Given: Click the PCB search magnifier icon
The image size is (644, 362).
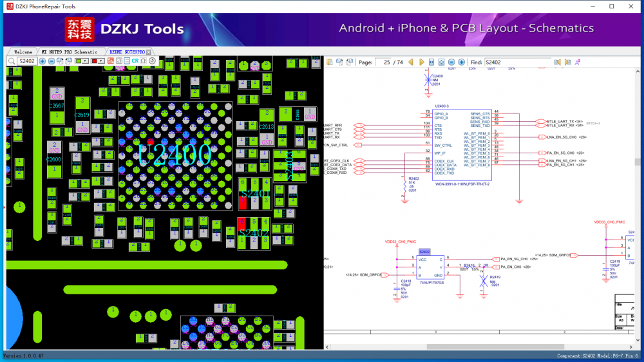Looking at the screenshot, I should coord(12,61).
